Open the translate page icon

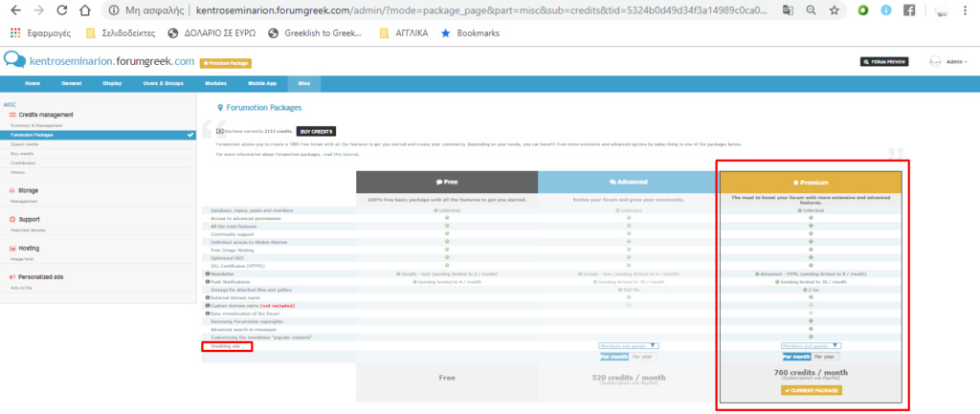[788, 11]
